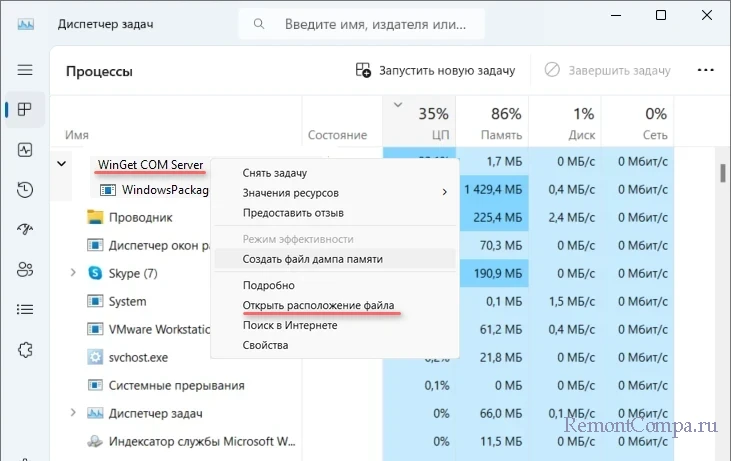Screen dimensions: 731x461
Task: Sort by the ЦП column header
Action: point(420,121)
